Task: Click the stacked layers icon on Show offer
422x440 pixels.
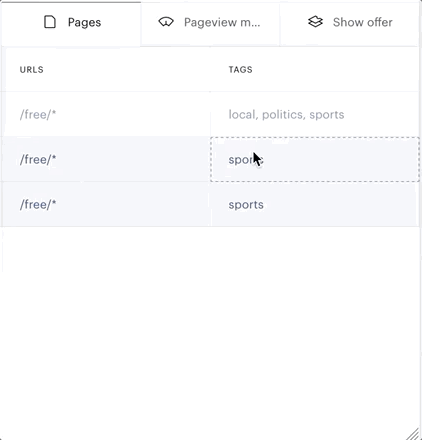Action: pyautogui.click(x=315, y=22)
